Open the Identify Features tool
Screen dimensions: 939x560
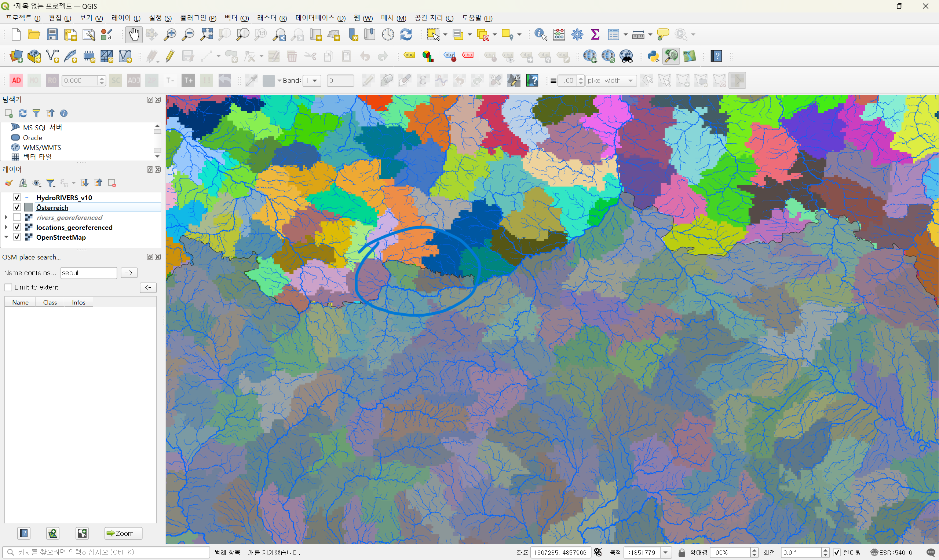coord(541,35)
